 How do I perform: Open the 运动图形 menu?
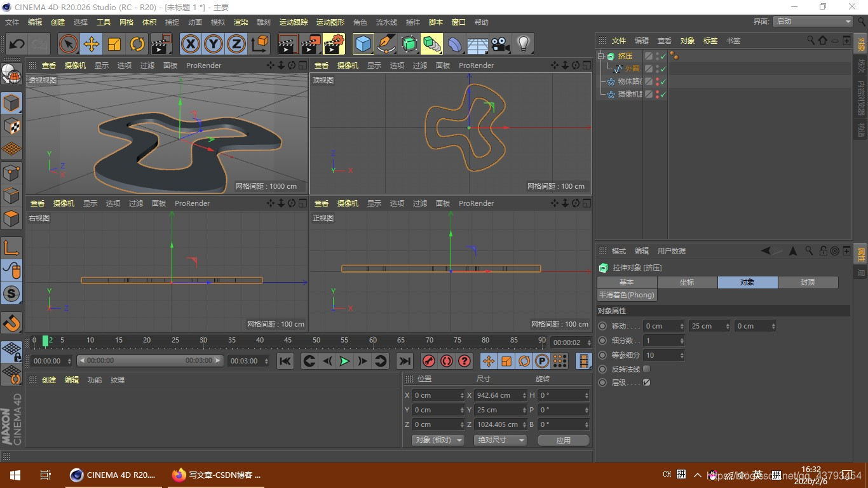point(330,22)
